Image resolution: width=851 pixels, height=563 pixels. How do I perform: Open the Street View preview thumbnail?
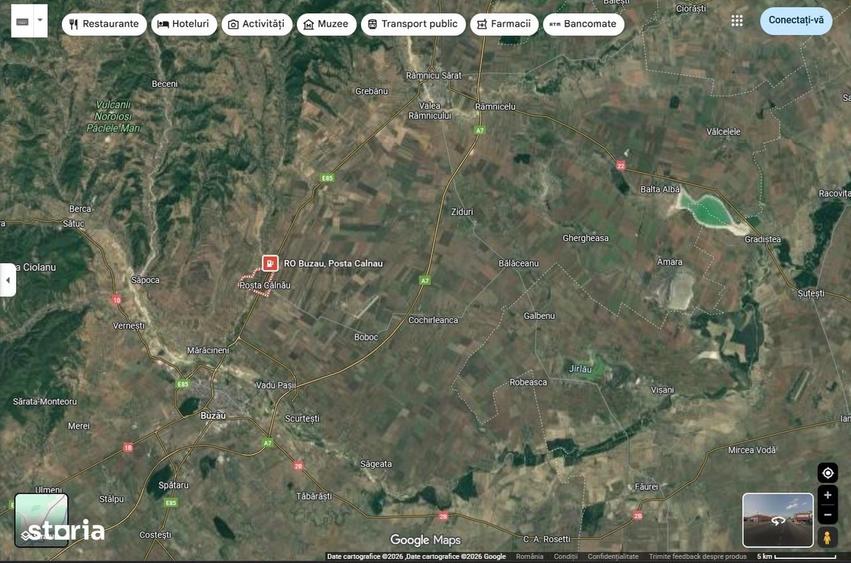(x=778, y=520)
